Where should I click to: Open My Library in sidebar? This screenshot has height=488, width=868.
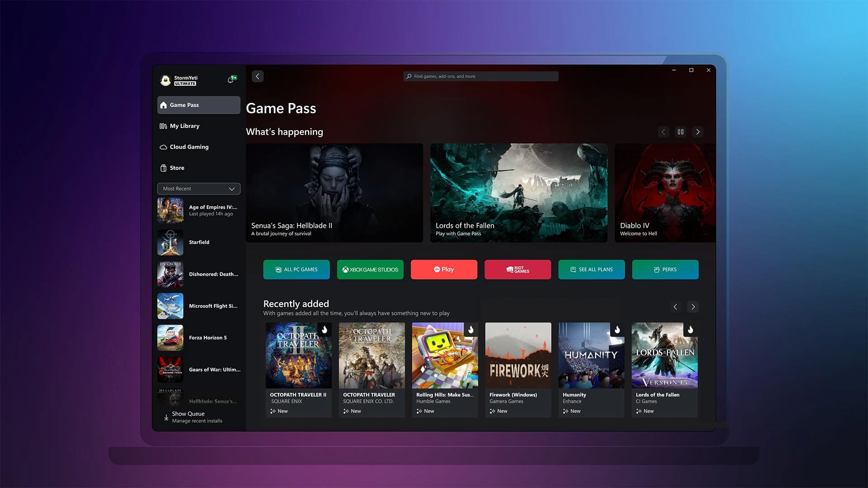(184, 126)
